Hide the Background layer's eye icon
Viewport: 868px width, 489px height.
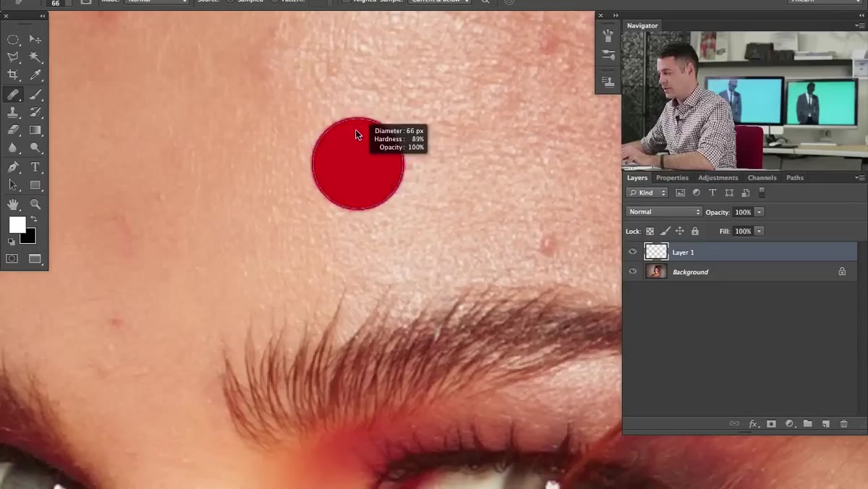(633, 271)
